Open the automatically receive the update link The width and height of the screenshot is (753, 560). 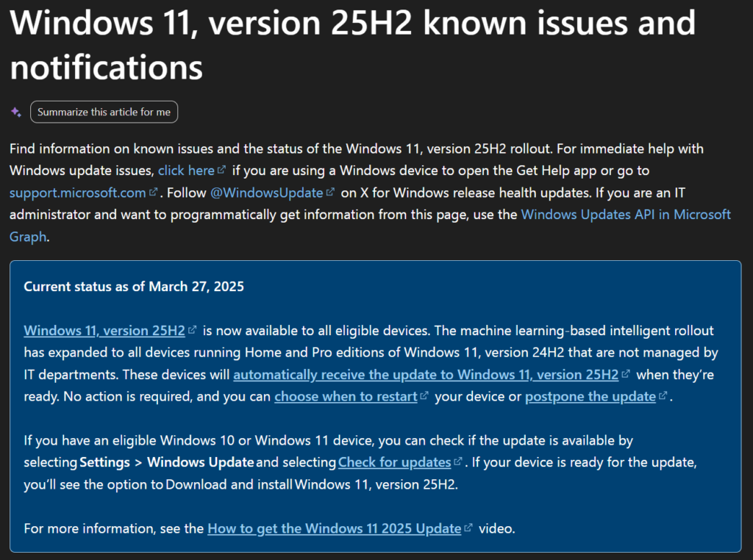[426, 375]
